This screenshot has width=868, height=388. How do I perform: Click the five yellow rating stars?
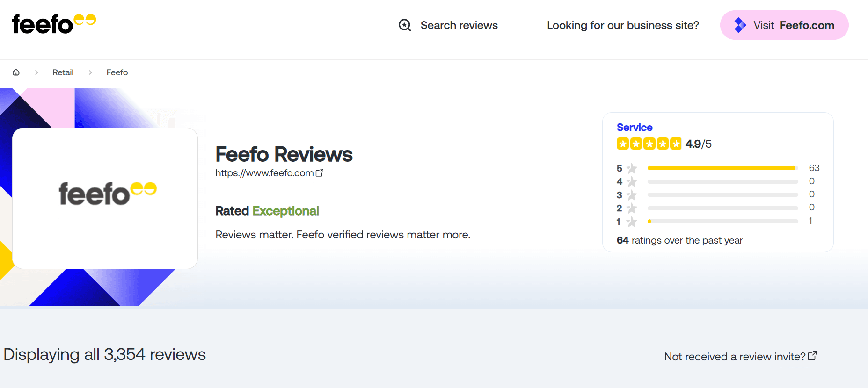coord(649,144)
